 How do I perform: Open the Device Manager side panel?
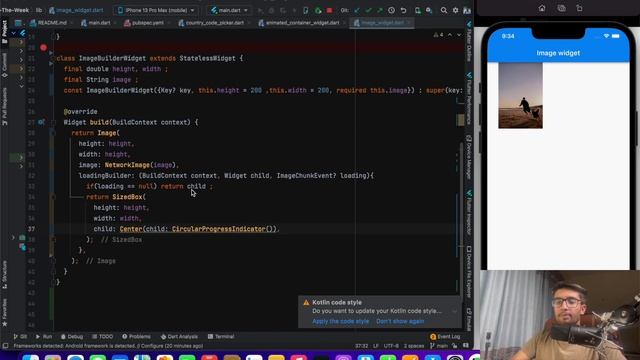(469, 157)
